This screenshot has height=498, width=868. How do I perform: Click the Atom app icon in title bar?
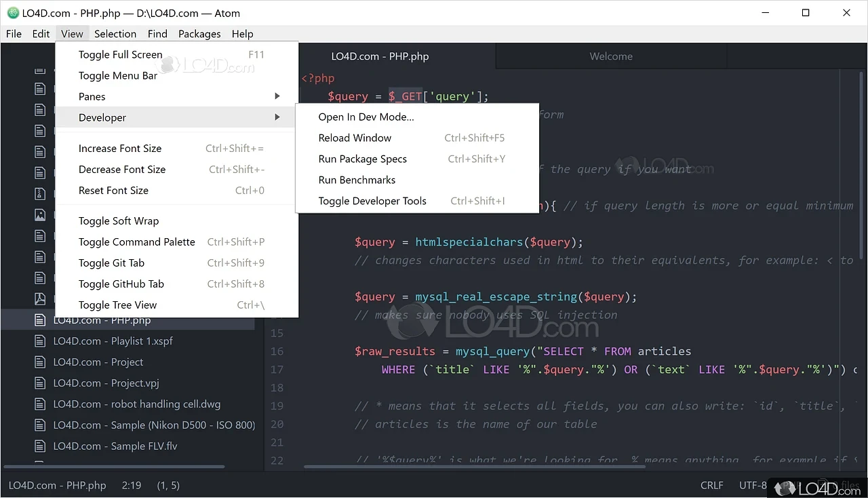tap(12, 13)
